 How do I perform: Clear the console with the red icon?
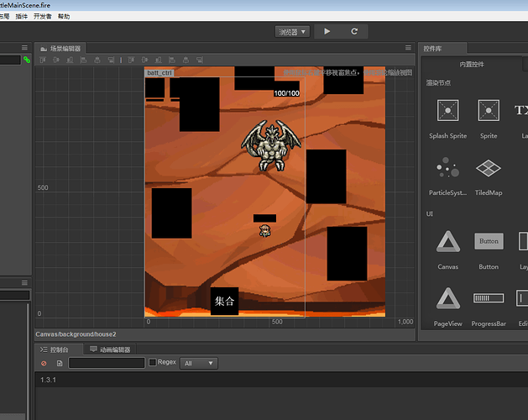click(44, 364)
